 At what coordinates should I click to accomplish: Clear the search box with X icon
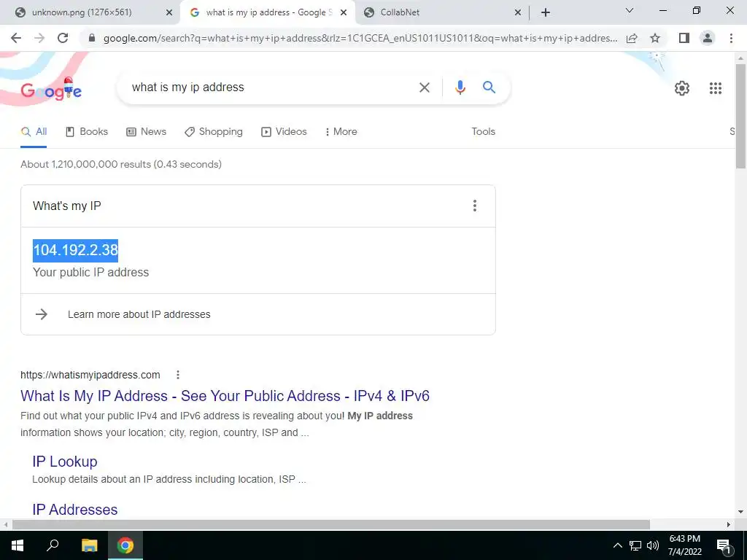pos(424,87)
